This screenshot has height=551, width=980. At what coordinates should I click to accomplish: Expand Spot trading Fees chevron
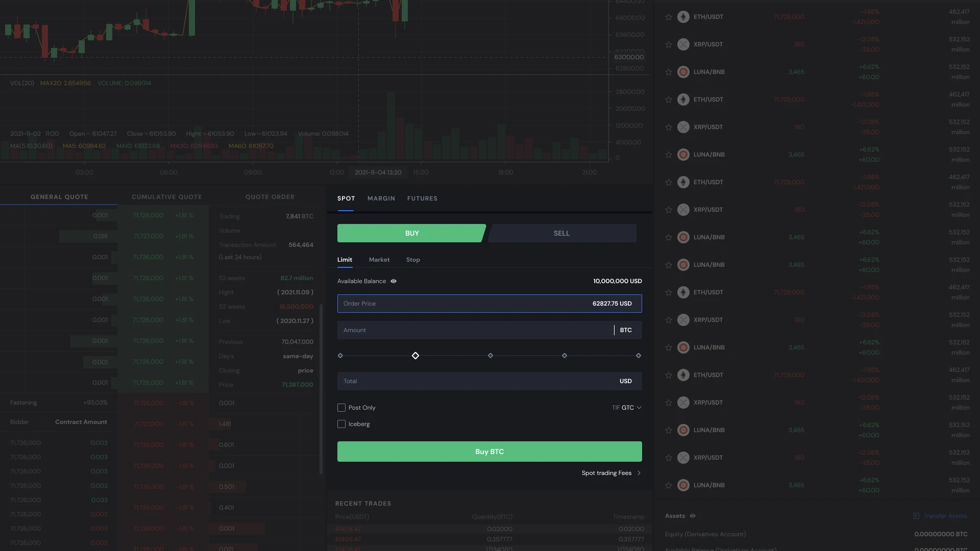tap(639, 473)
